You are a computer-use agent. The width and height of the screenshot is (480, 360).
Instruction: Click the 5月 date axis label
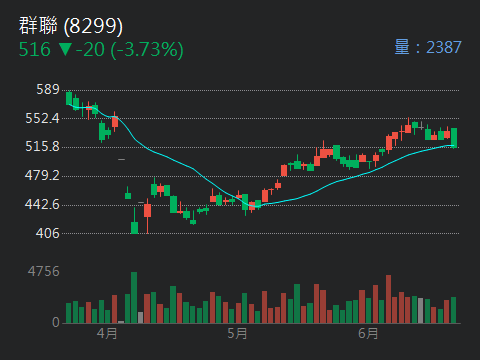pos(237,333)
